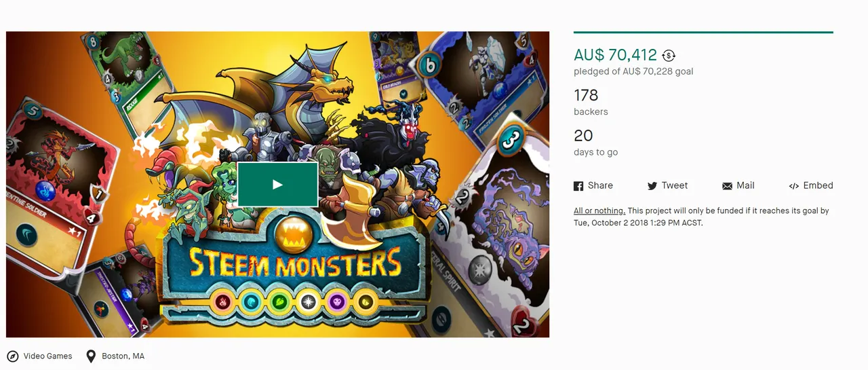Image resolution: width=868 pixels, height=370 pixels.
Task: Click the Steem Monsters logo in the video thumbnail
Action: point(295,263)
